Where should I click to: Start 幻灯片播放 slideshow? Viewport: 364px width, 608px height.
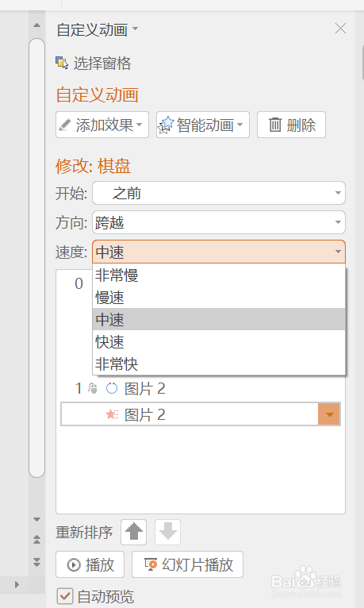coord(187,564)
